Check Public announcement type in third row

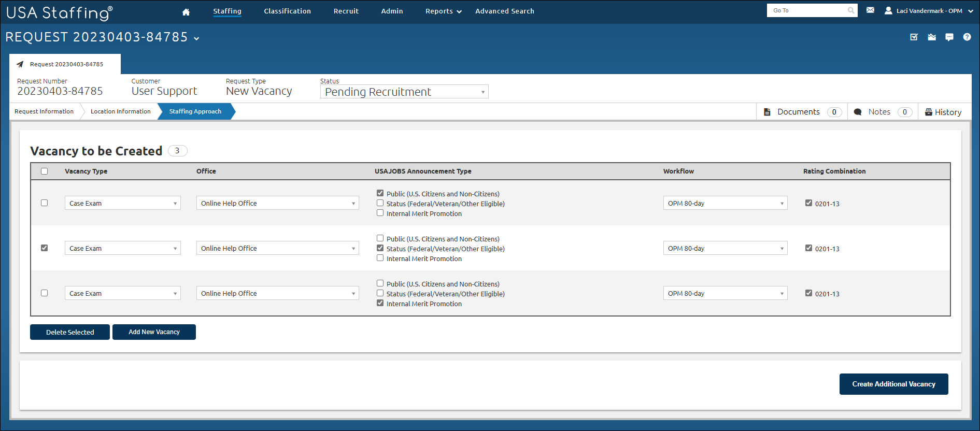380,283
